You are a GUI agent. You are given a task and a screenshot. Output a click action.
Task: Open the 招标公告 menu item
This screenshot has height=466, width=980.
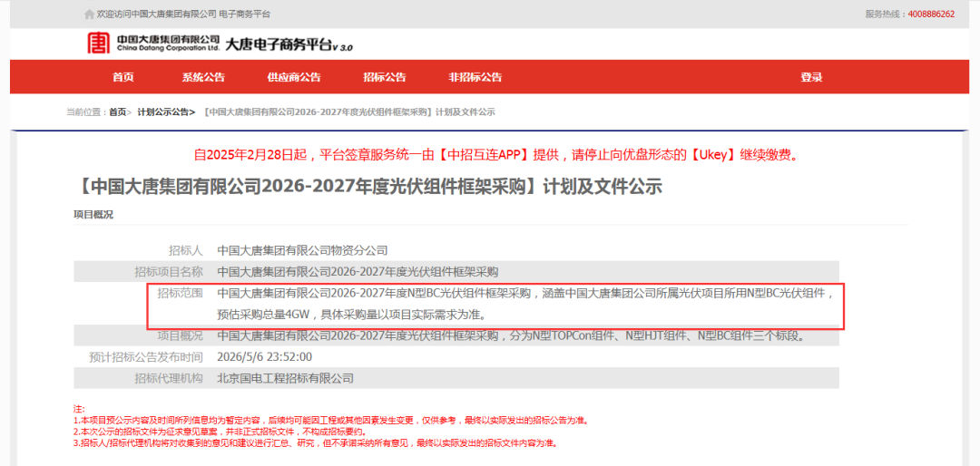(x=385, y=77)
